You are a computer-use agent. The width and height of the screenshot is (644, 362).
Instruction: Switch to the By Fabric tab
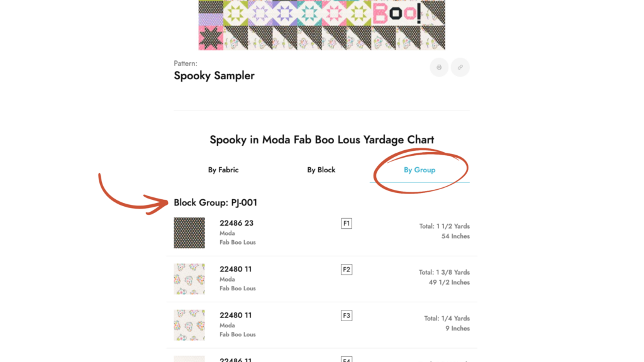223,170
